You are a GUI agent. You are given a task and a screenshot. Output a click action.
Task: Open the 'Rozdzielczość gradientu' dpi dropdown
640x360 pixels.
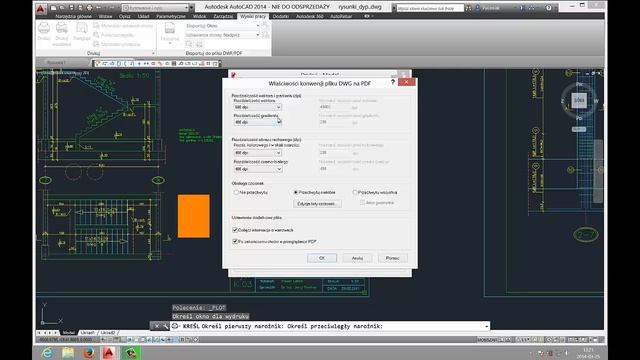click(x=258, y=122)
